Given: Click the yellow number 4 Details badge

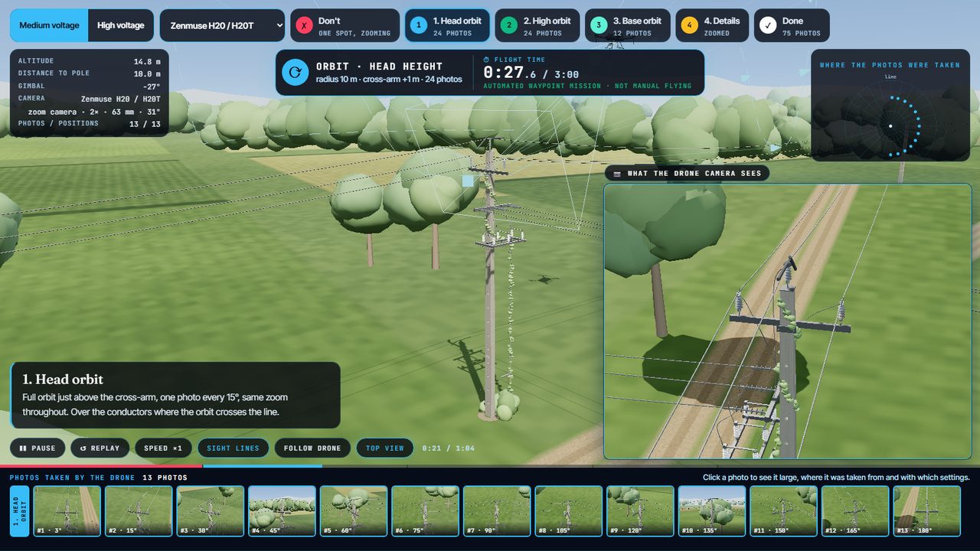Looking at the screenshot, I should 689,25.
